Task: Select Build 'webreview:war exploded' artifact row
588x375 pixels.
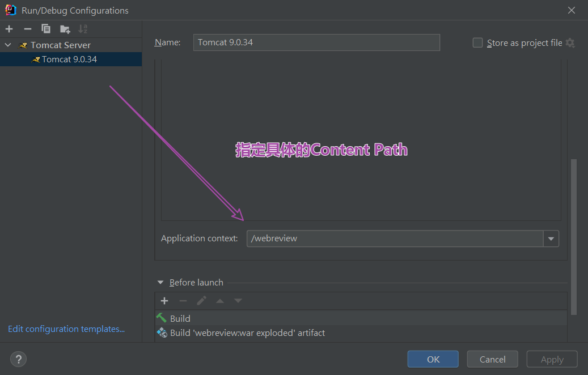Action: (361, 333)
